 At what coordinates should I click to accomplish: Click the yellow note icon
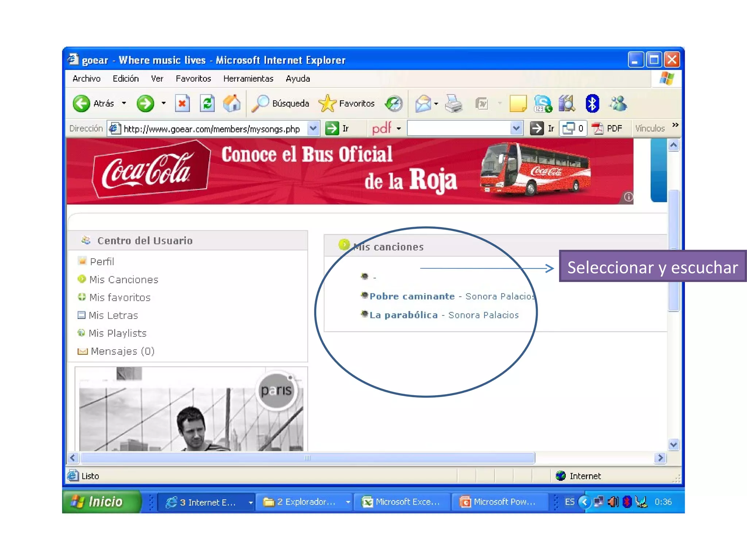pos(518,104)
